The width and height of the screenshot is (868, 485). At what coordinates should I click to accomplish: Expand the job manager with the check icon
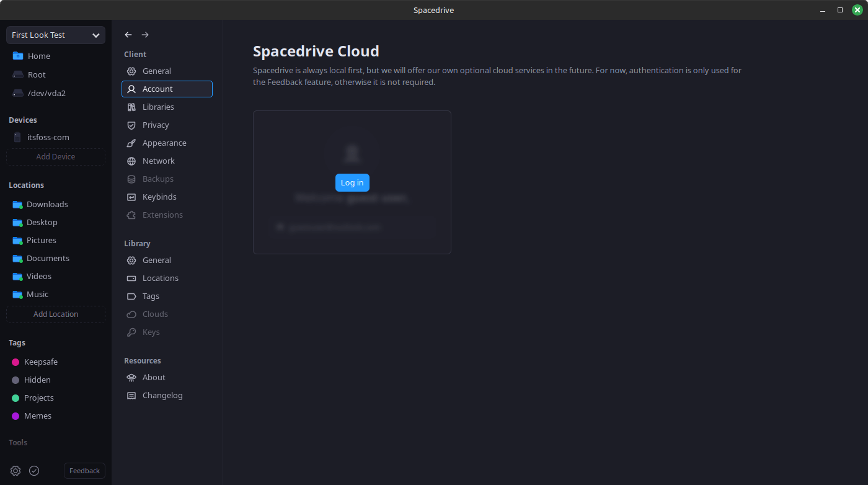[33, 470]
